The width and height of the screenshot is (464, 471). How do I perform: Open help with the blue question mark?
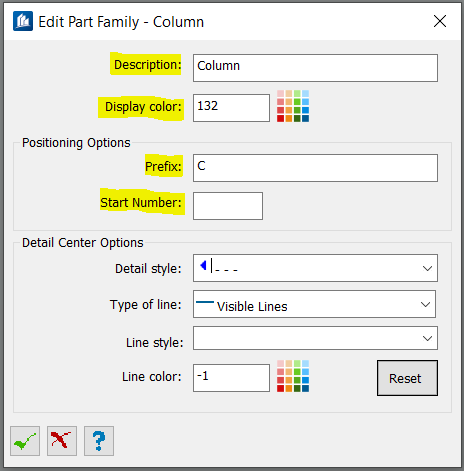pos(99,441)
